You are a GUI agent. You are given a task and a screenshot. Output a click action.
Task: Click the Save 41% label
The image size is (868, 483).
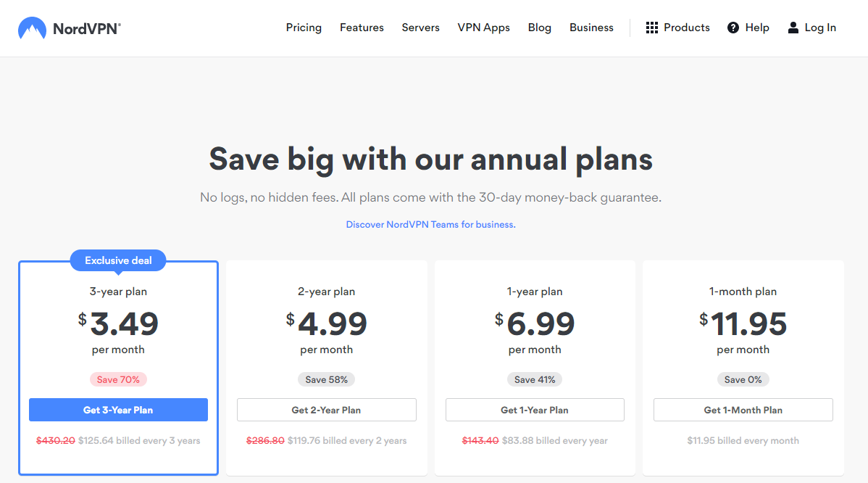535,379
